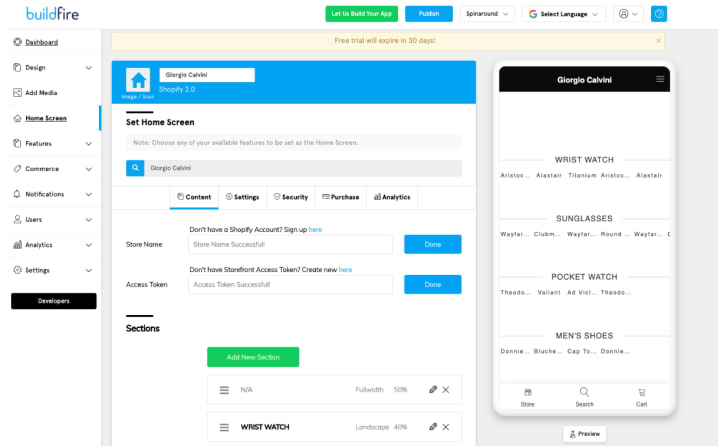The image size is (720, 446).
Task: Click POCKET WATCH heading in phone preview
Action: click(584, 277)
